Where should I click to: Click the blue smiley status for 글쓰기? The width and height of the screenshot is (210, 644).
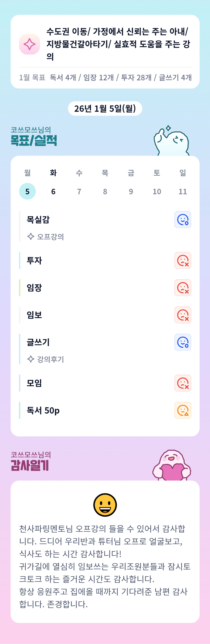(183, 342)
